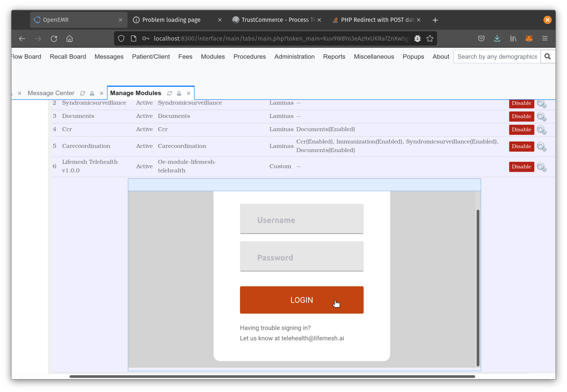Click the browser address bar URL

pos(282,39)
